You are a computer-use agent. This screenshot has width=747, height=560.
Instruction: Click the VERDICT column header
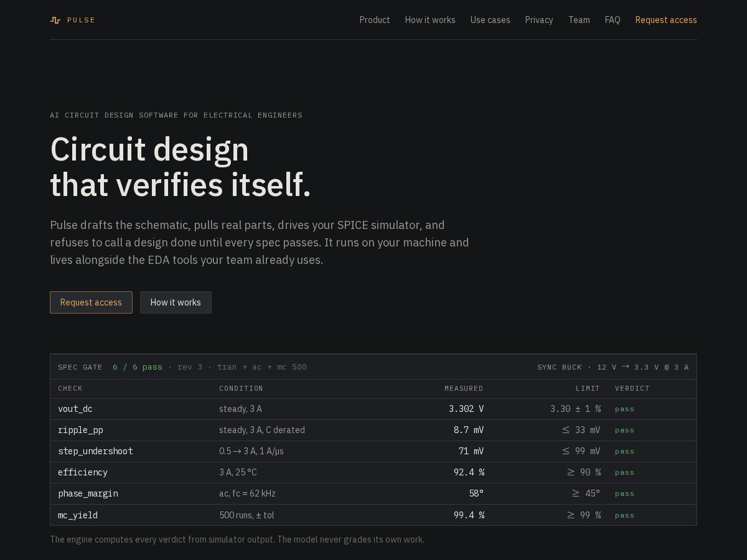[x=632, y=388]
